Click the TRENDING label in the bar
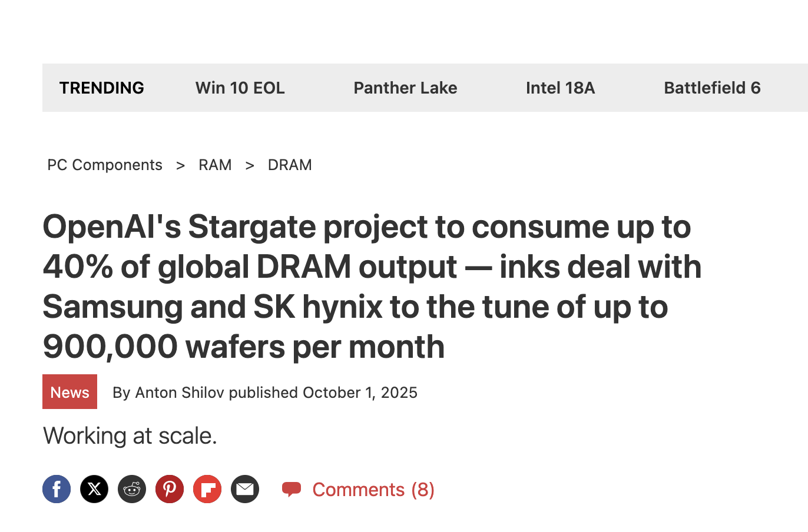This screenshot has height=532, width=808. 102,88
